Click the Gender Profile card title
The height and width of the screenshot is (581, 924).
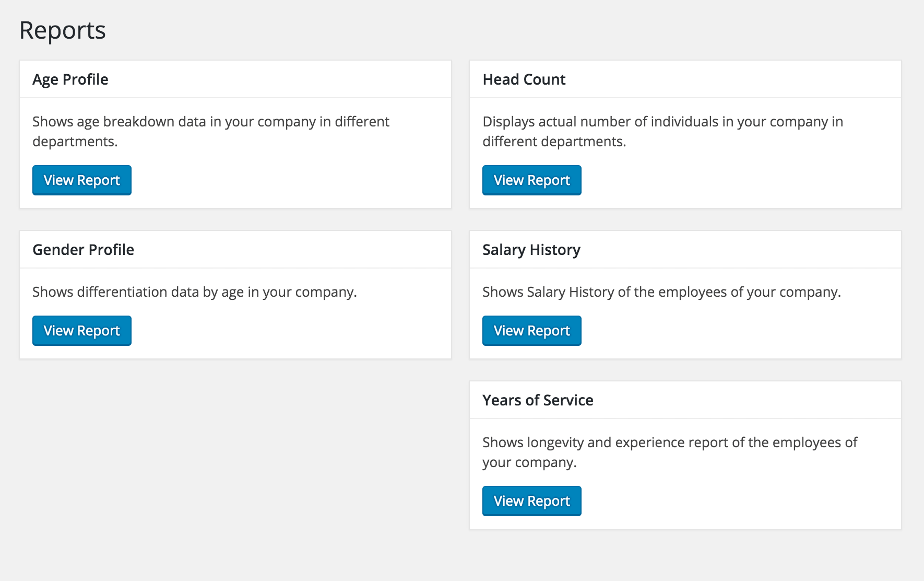[83, 250]
